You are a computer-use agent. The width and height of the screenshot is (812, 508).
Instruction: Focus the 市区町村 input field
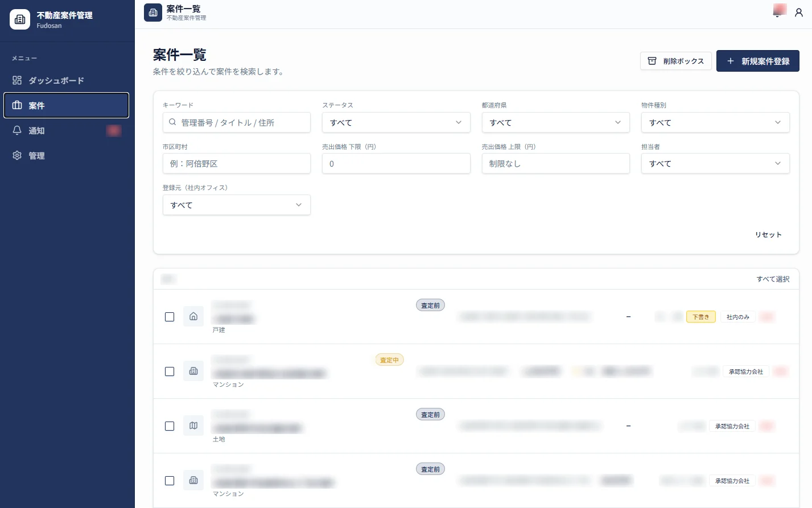pos(237,163)
